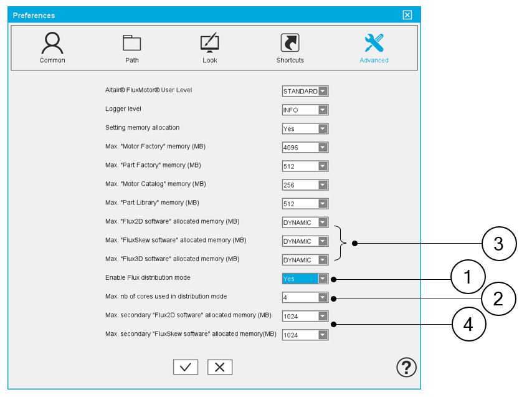Select the Path folder icon
The image size is (532, 397).
[131, 42]
